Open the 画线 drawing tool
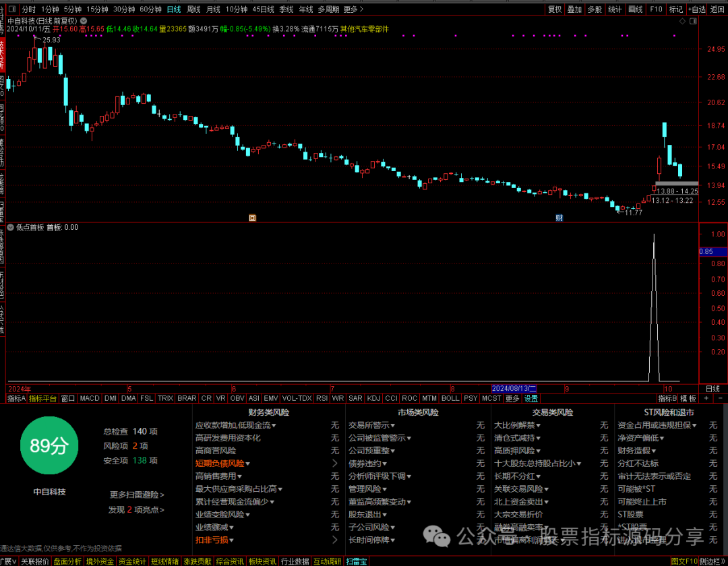This screenshot has width=728, height=566. coord(635,9)
